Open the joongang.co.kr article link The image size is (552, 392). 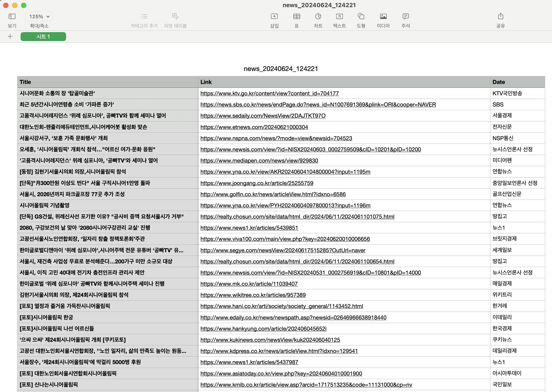pos(257,183)
